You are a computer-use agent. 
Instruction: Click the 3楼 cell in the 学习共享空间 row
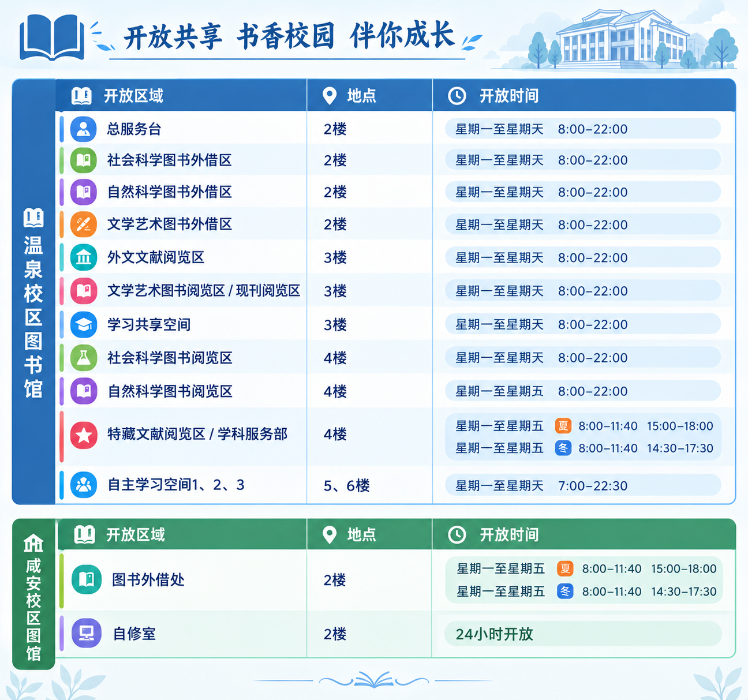[335, 325]
